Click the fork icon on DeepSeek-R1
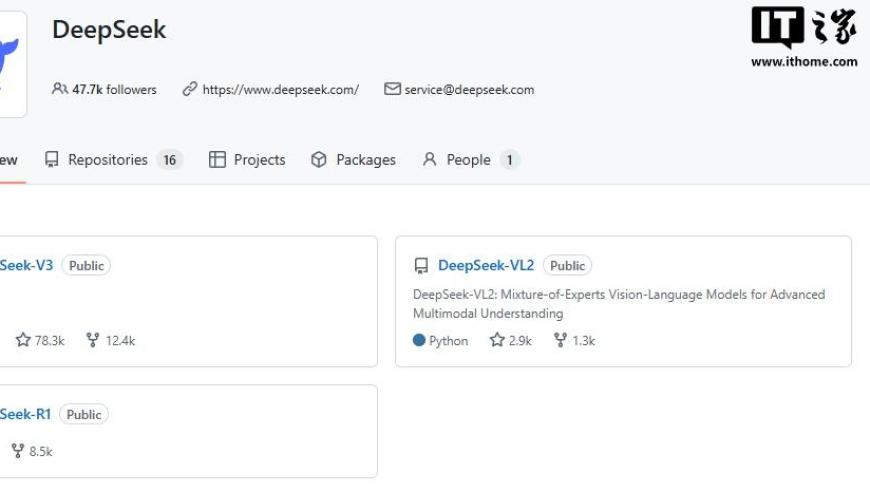 tap(18, 451)
